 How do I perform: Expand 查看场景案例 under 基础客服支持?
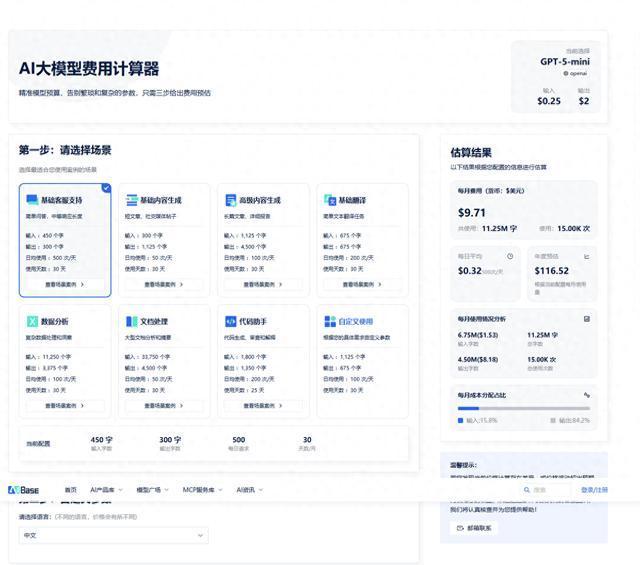[65, 284]
